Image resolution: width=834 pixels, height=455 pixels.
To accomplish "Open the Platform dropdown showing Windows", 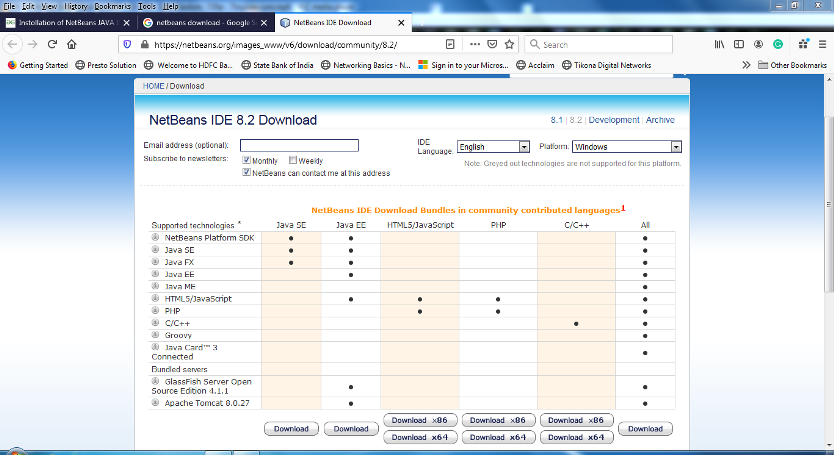I will (627, 147).
